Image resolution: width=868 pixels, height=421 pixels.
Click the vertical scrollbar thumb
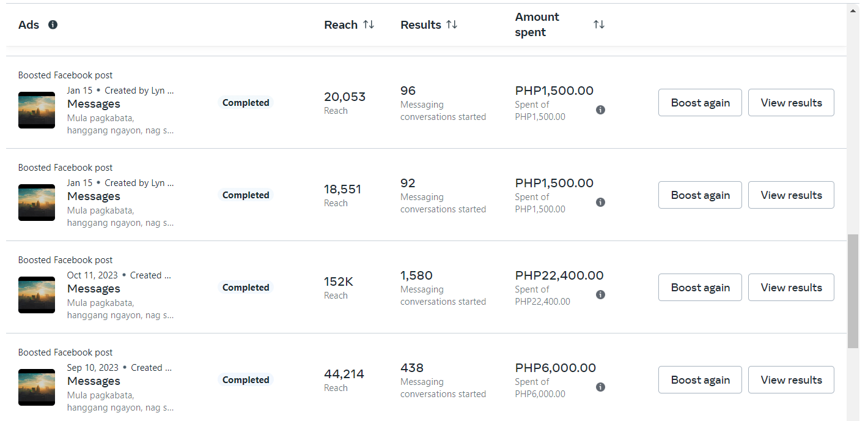(x=853, y=291)
